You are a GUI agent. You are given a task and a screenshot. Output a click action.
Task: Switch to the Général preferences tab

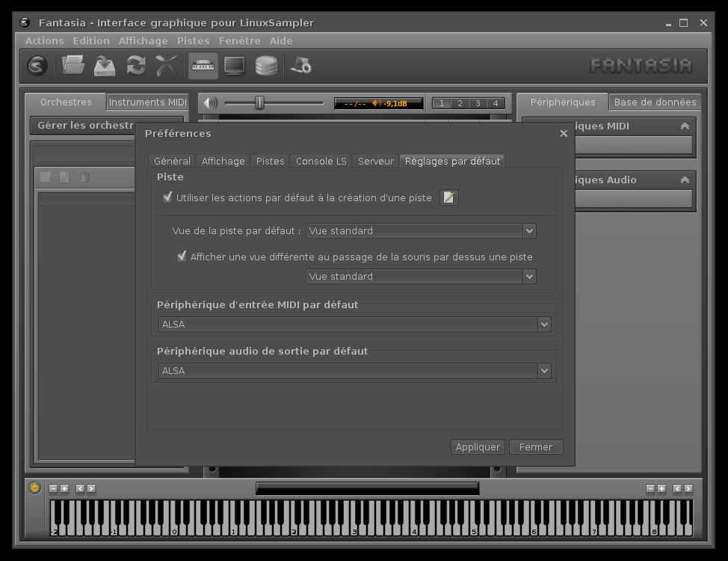click(172, 161)
